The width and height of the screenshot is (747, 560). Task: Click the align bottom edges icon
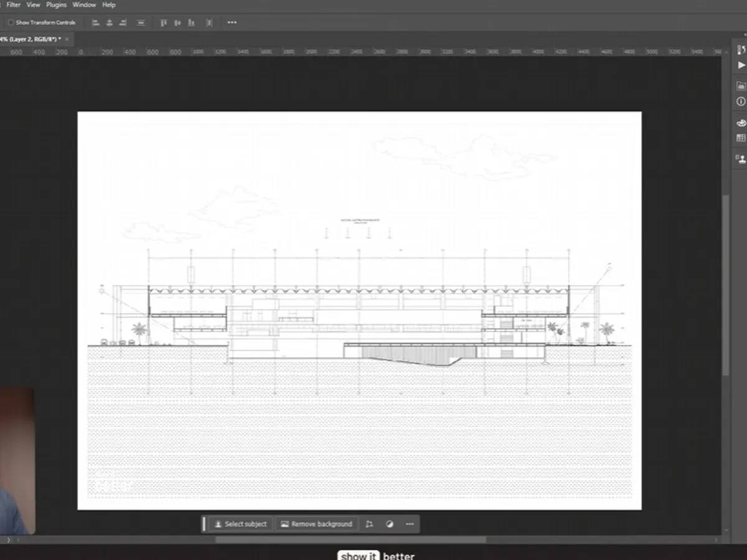tap(192, 22)
